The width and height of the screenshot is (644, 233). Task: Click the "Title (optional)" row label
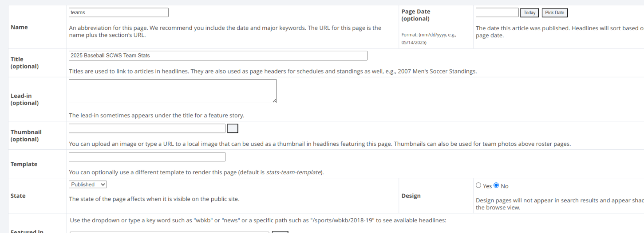coord(24,63)
